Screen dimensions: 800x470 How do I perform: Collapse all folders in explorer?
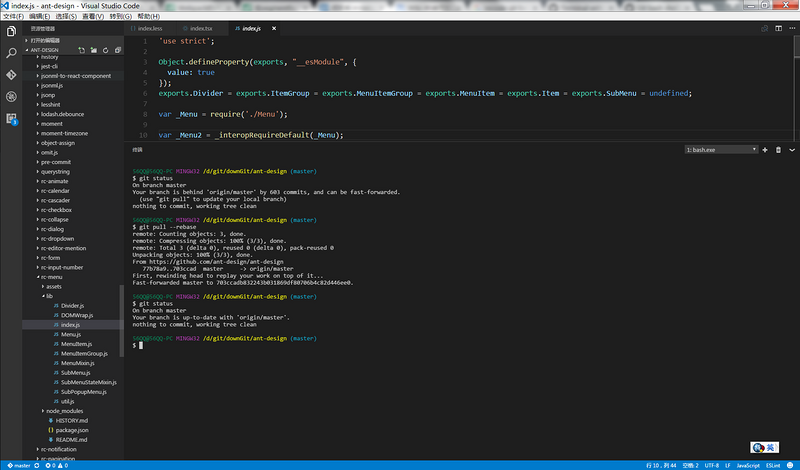click(x=118, y=50)
